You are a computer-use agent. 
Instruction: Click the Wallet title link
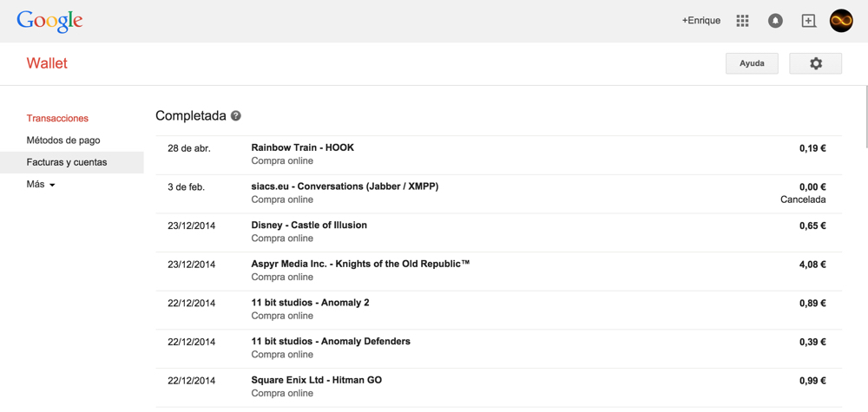pyautogui.click(x=47, y=63)
